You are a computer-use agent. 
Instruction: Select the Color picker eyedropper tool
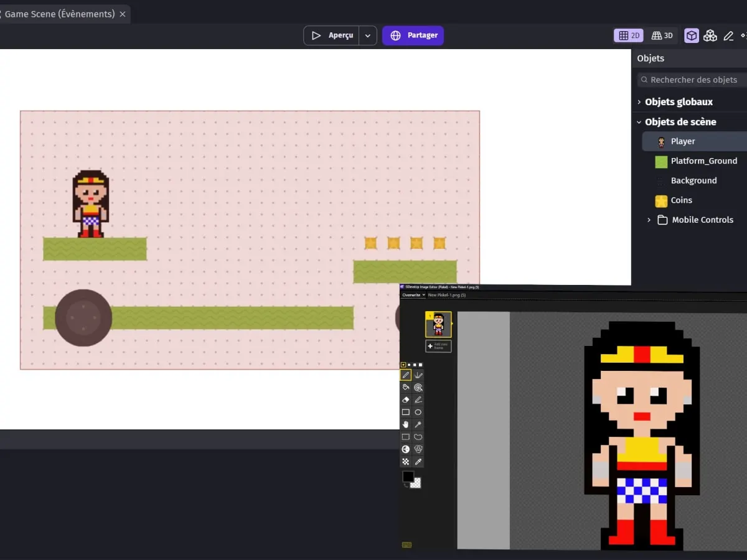418,462
